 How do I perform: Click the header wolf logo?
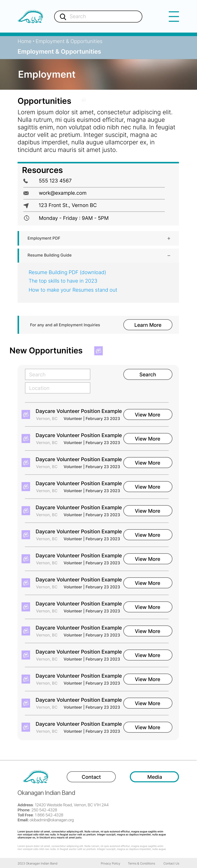30,16
